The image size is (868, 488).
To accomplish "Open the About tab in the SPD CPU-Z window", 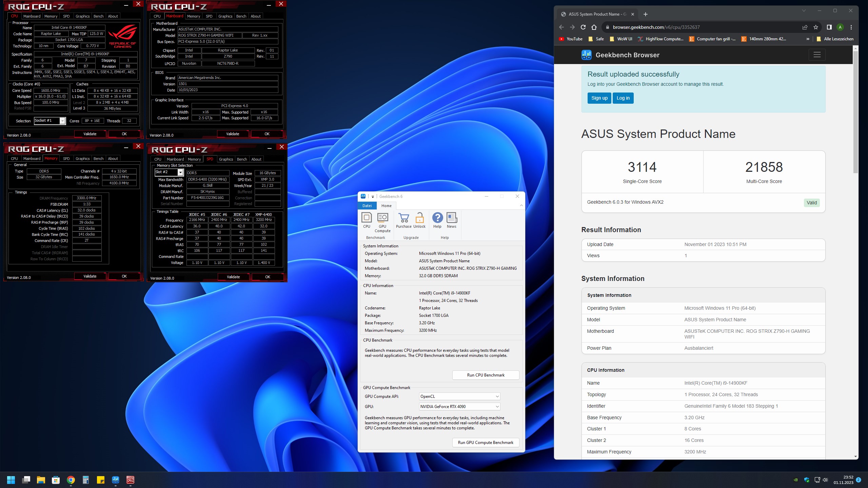I will click(256, 159).
